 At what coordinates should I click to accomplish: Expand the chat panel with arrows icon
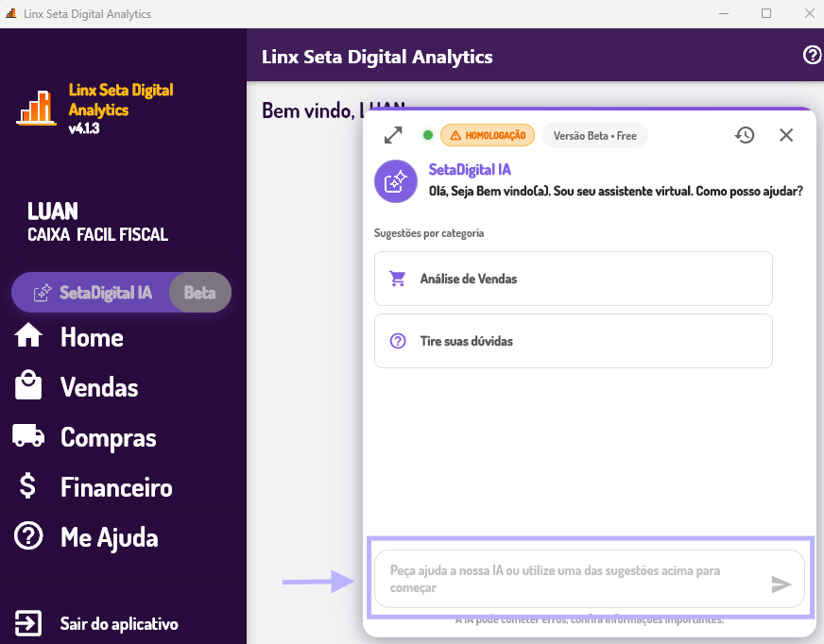pos(393,135)
